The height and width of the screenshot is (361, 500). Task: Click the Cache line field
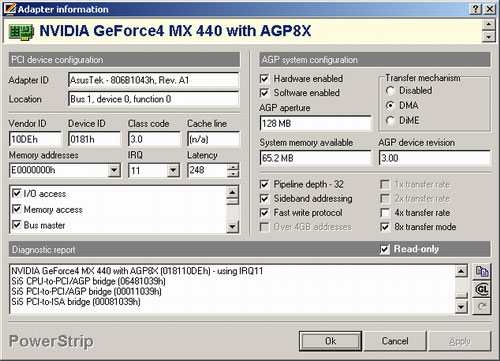point(213,139)
